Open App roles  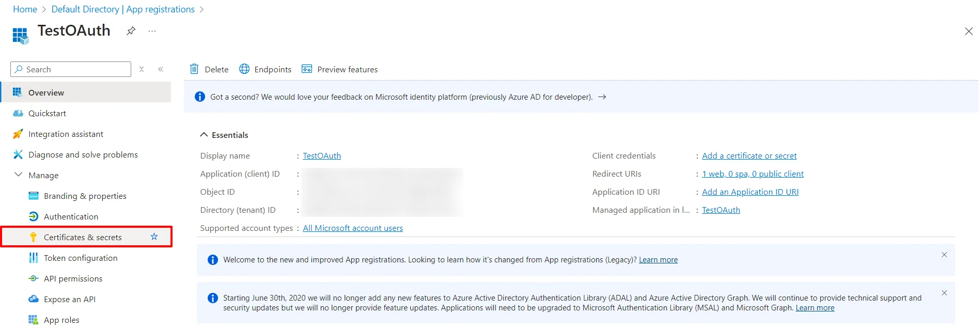[x=61, y=320]
